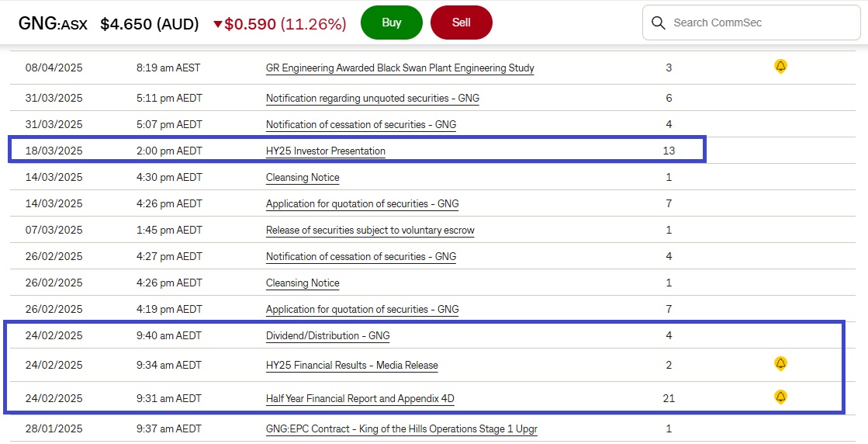Click bell icon beside HY25 Media Release
Screen dimensions: 868x444
[780, 363]
